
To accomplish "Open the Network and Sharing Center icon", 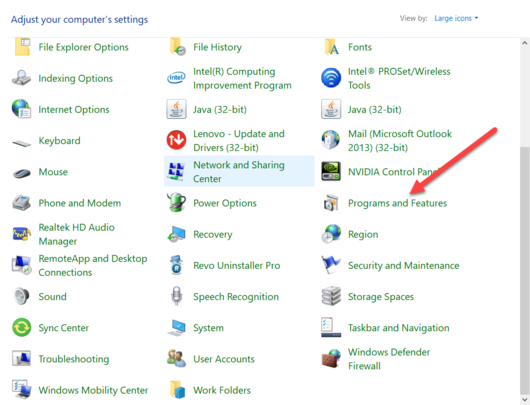I will [176, 171].
